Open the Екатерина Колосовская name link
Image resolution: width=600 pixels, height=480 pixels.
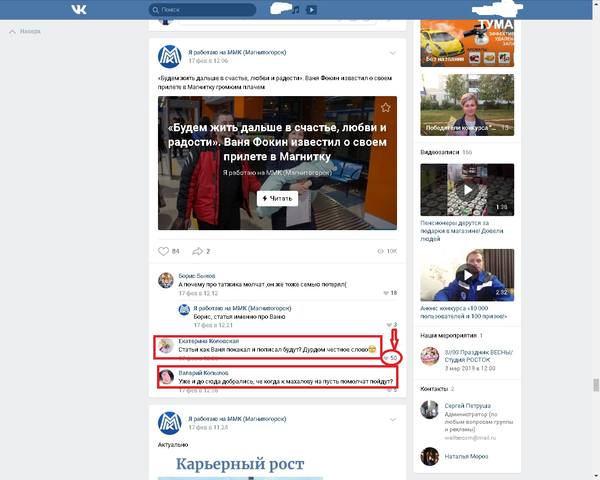(209, 341)
